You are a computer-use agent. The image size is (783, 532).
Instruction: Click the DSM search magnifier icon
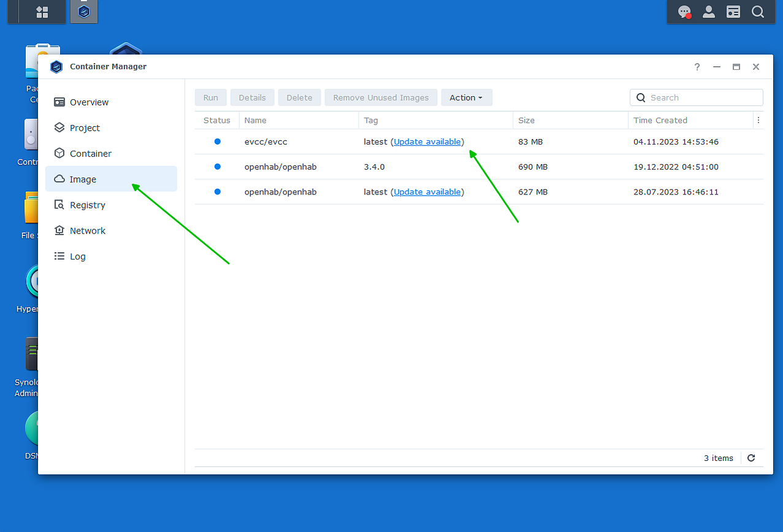click(758, 12)
